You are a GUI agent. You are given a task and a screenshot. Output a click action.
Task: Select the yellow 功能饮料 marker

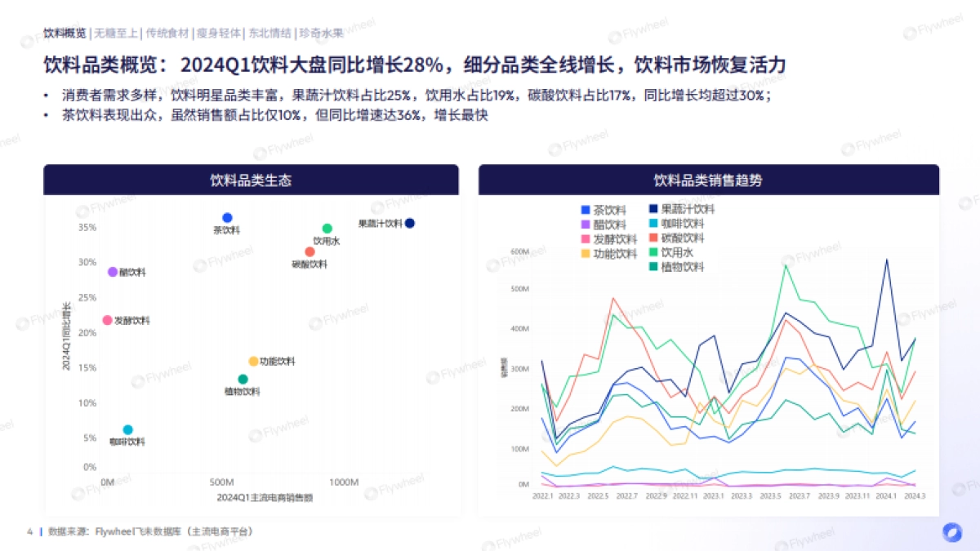[252, 359]
